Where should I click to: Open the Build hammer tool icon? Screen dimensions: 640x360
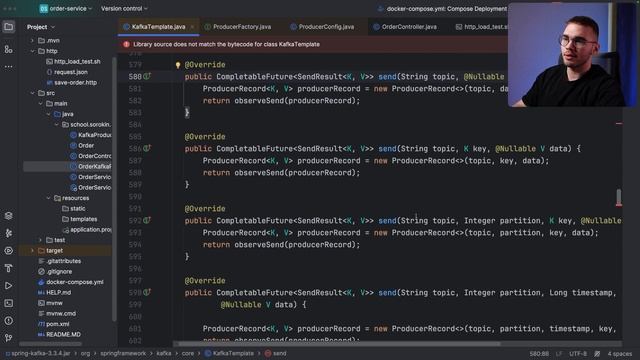[9, 268]
